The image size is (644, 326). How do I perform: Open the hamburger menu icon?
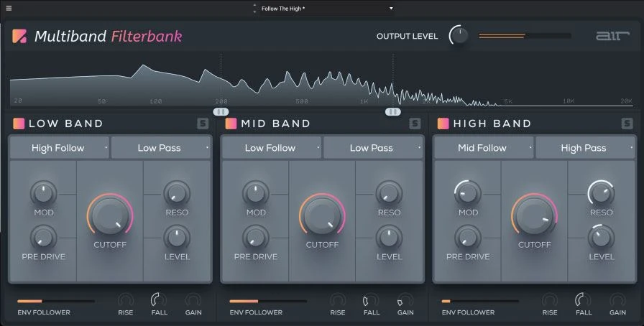point(9,8)
